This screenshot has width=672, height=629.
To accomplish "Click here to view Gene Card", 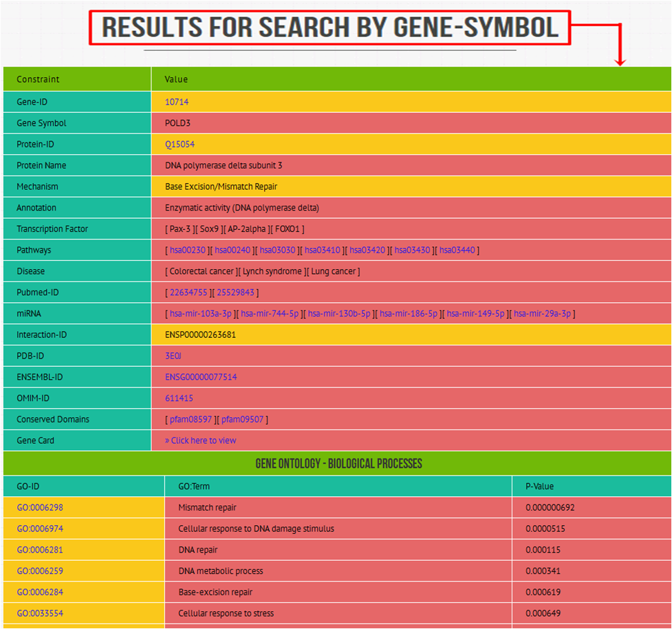I will click(x=201, y=440).
